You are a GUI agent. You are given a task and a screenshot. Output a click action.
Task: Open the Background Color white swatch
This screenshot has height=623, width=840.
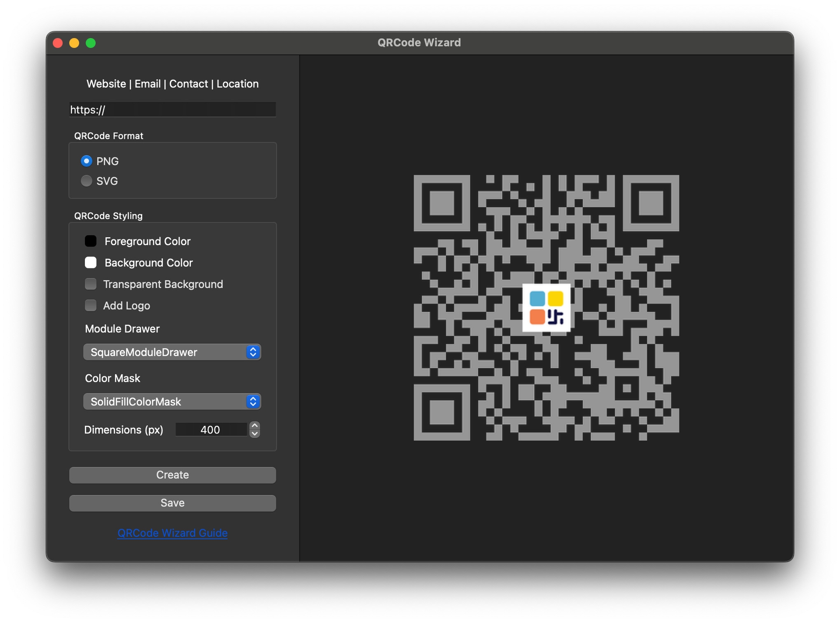point(91,263)
